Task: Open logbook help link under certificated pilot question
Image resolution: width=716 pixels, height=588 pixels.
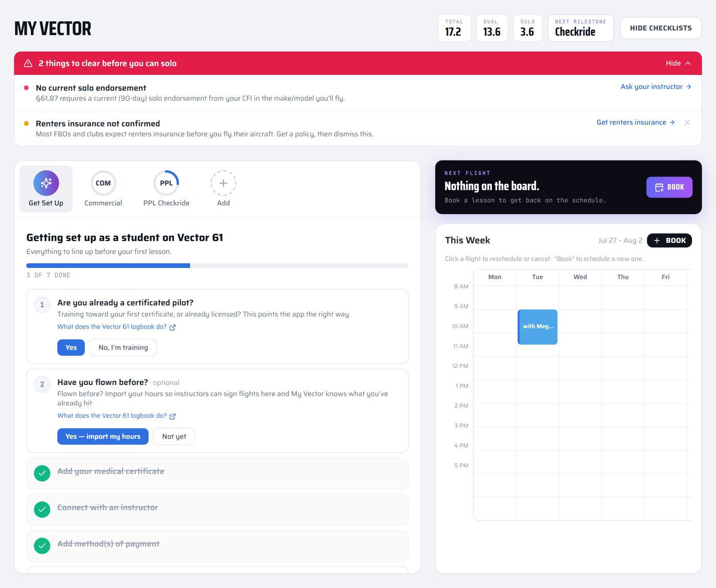Action: (117, 327)
